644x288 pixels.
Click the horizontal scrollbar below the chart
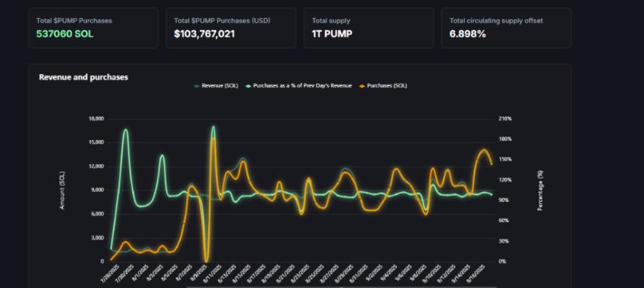tap(341, 287)
